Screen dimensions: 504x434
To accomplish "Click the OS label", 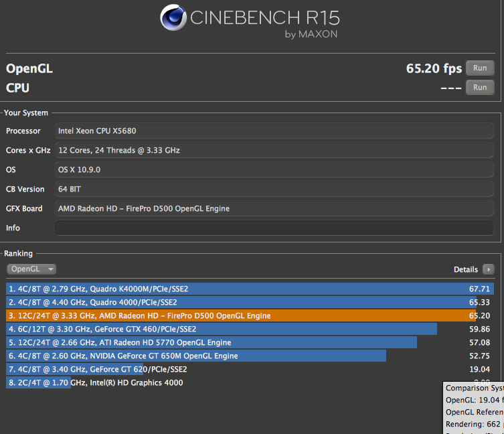I will coord(11,170).
